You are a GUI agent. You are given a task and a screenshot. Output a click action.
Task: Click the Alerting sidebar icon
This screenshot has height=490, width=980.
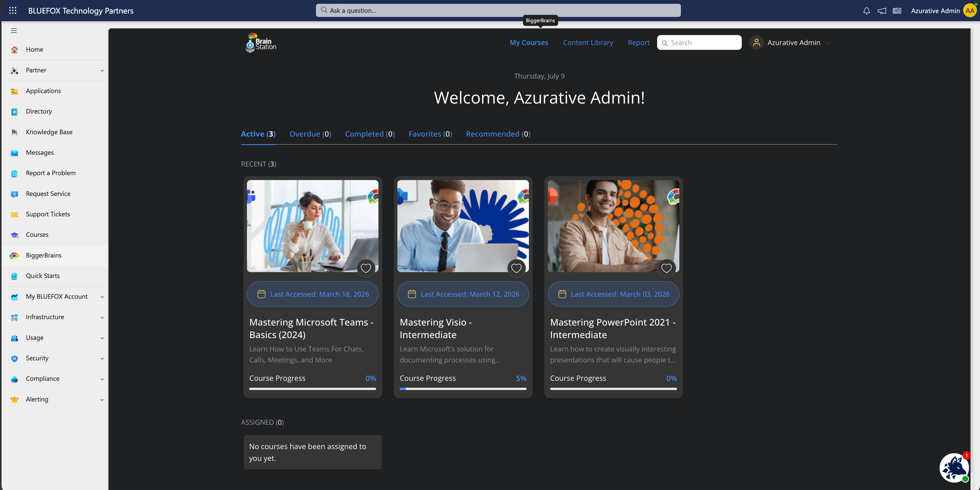14,399
